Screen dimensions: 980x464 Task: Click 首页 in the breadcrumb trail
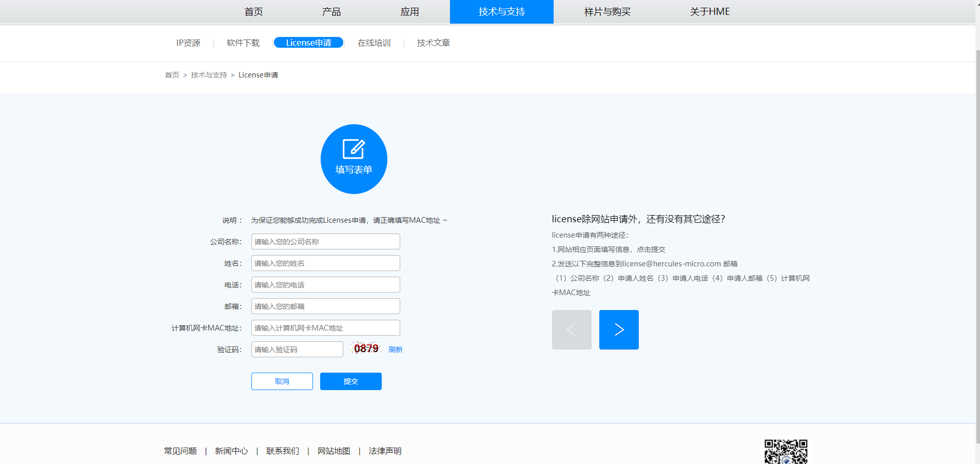tap(171, 74)
